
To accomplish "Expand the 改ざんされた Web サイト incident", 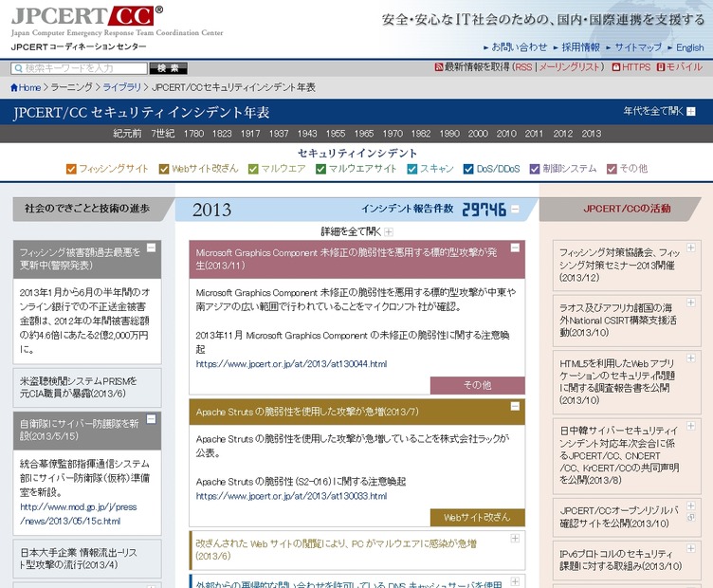I will pos(515,539).
